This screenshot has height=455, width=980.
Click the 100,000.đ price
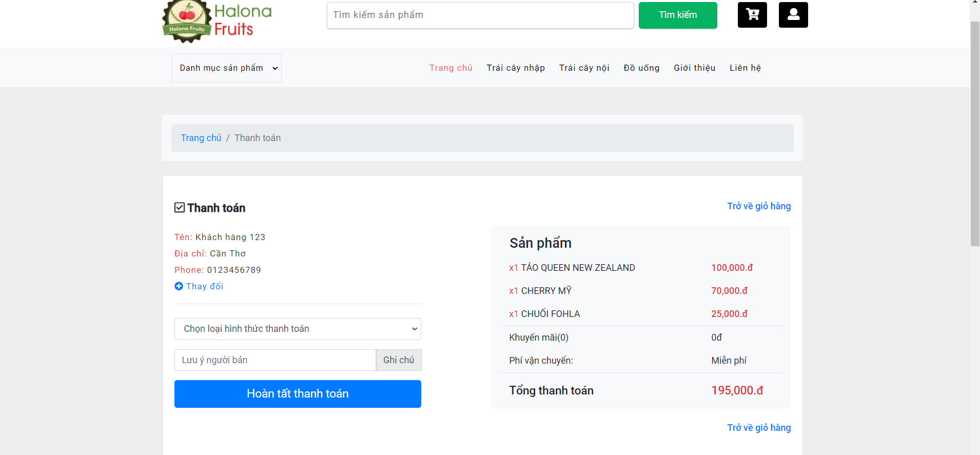click(x=732, y=268)
